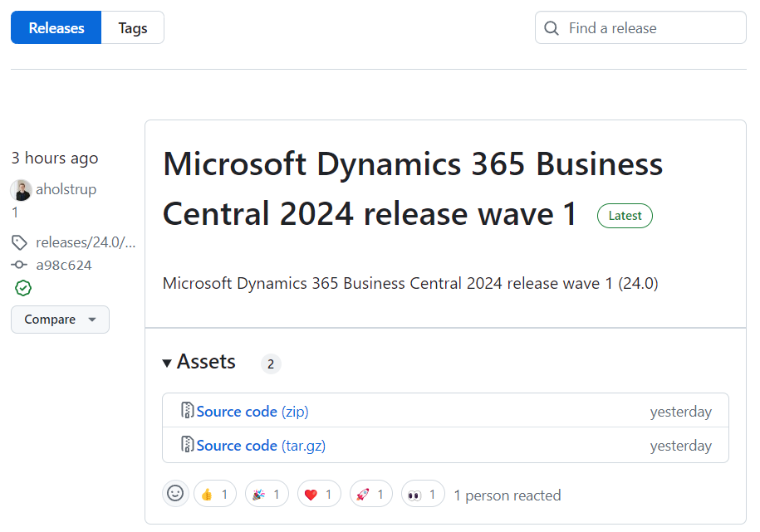Click the '1 person reacted' text
The height and width of the screenshot is (532, 760).
(507, 495)
